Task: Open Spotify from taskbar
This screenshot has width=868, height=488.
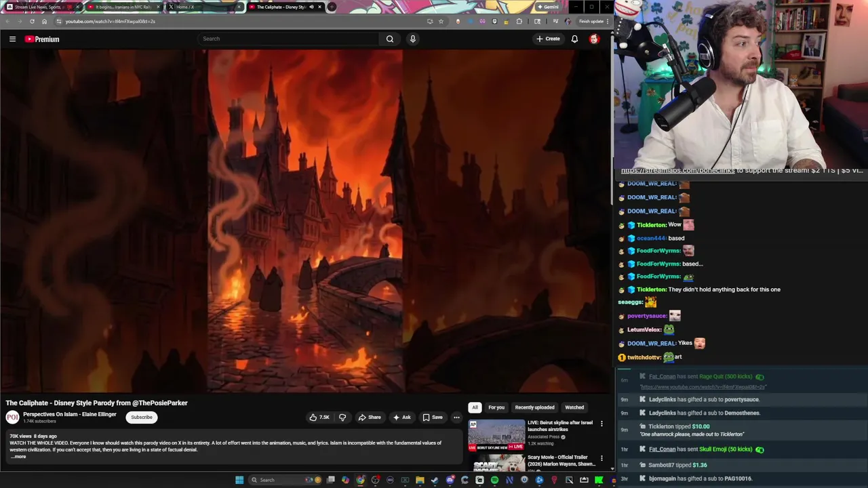Action: pos(494,480)
